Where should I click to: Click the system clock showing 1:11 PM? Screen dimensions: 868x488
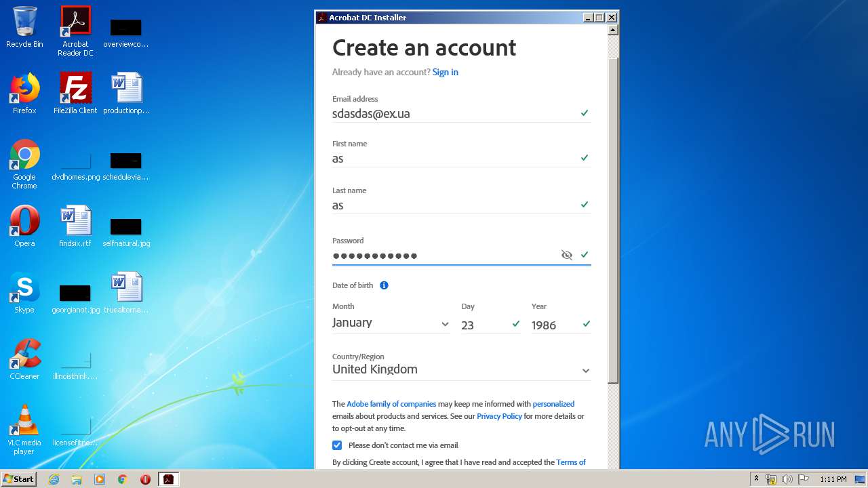click(833, 479)
